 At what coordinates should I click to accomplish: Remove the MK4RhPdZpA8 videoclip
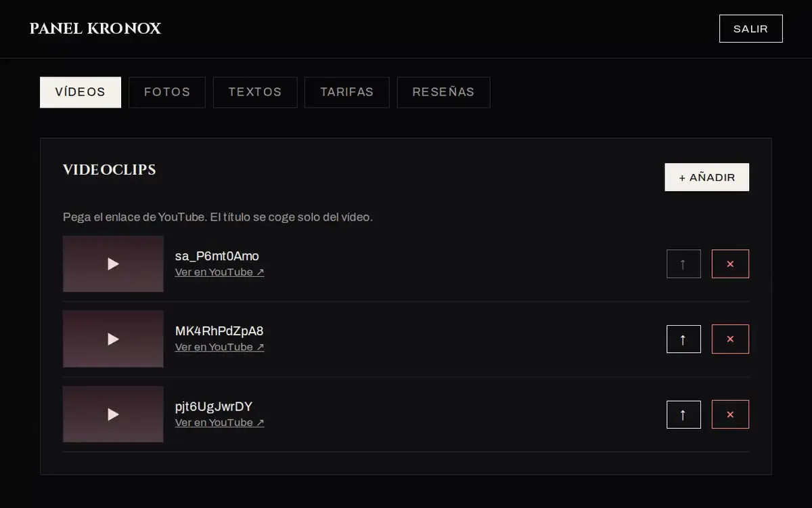[730, 339]
